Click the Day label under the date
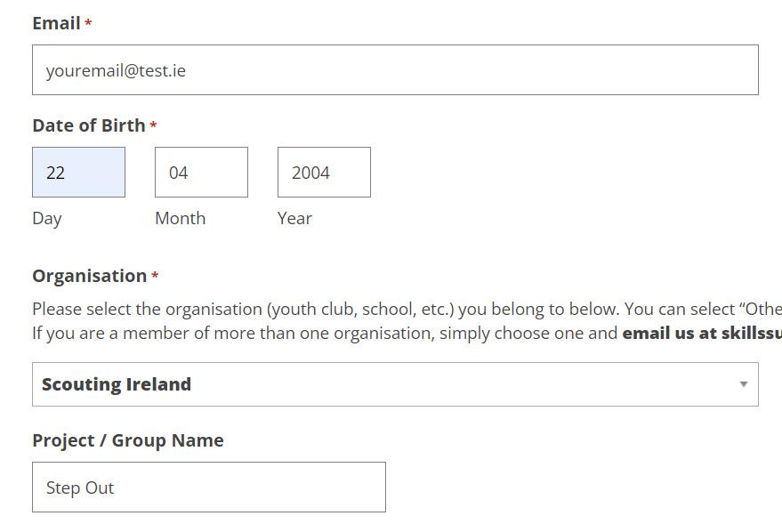Screen dimensions: 782x532 47,218
